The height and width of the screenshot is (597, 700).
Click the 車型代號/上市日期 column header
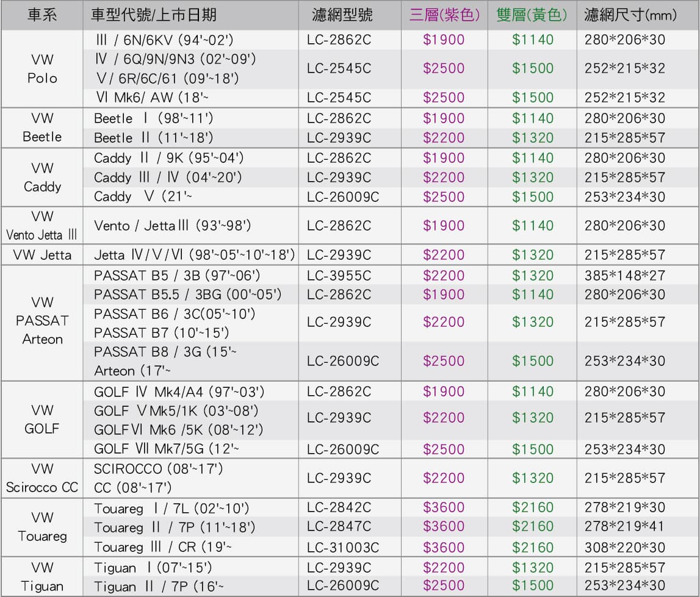tap(154, 15)
